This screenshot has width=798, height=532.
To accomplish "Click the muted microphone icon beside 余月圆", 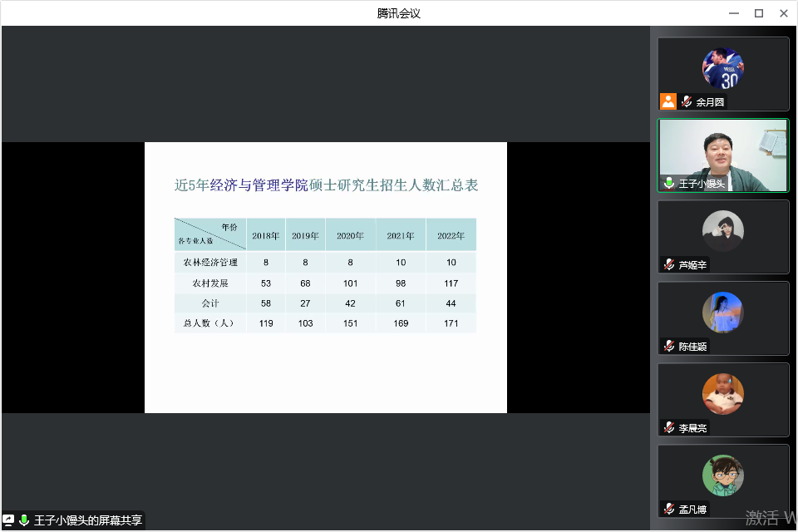I will pyautogui.click(x=685, y=101).
